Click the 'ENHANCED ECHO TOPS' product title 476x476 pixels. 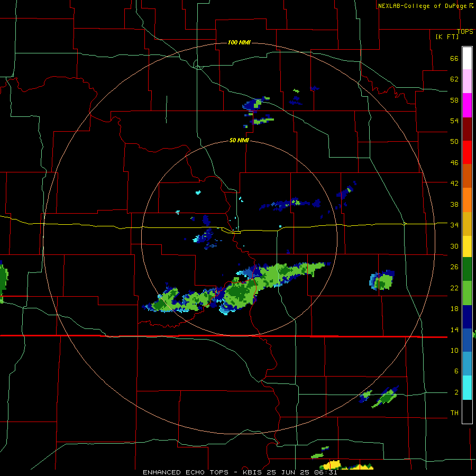click(x=186, y=472)
